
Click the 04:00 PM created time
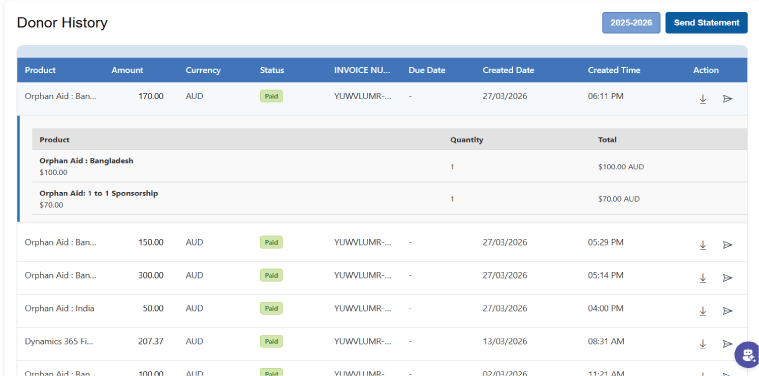tap(606, 308)
